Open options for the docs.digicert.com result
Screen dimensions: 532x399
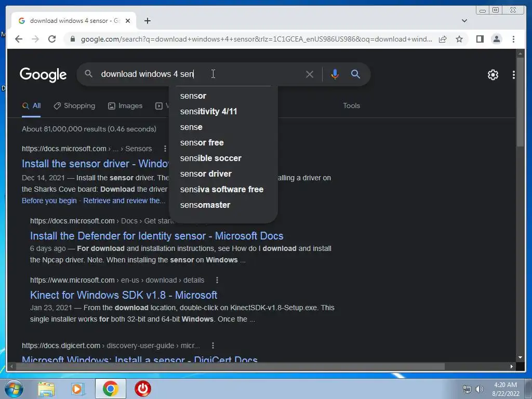[212, 345]
